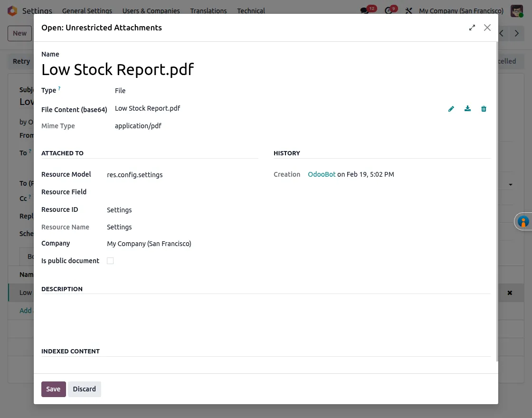Open the Messages panel from the top bar
The image size is (532, 418).
[364, 9]
